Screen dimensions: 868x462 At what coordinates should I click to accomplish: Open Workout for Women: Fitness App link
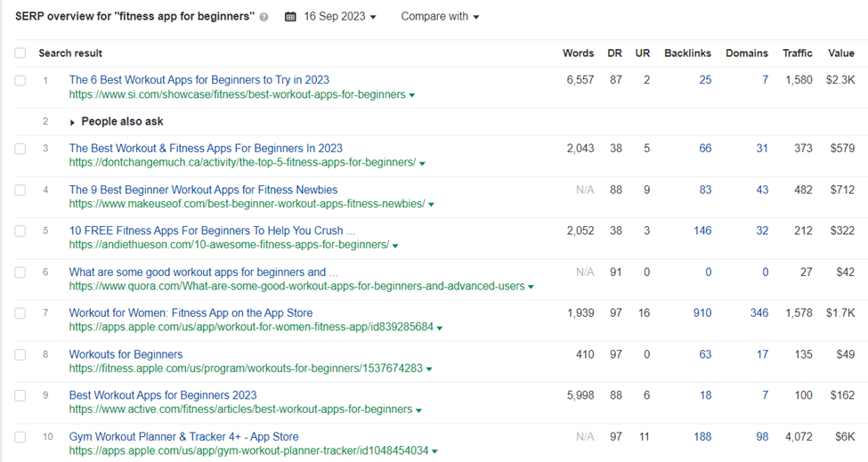pos(191,313)
